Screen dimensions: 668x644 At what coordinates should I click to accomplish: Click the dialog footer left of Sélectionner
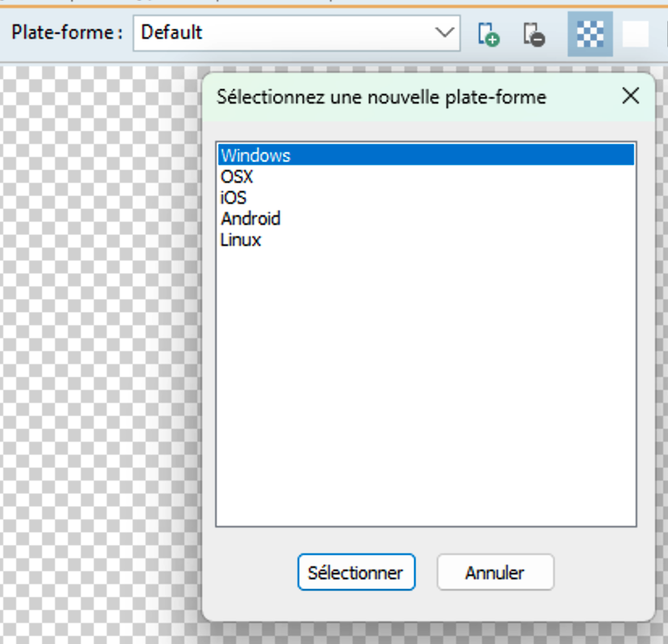[x=251, y=573]
